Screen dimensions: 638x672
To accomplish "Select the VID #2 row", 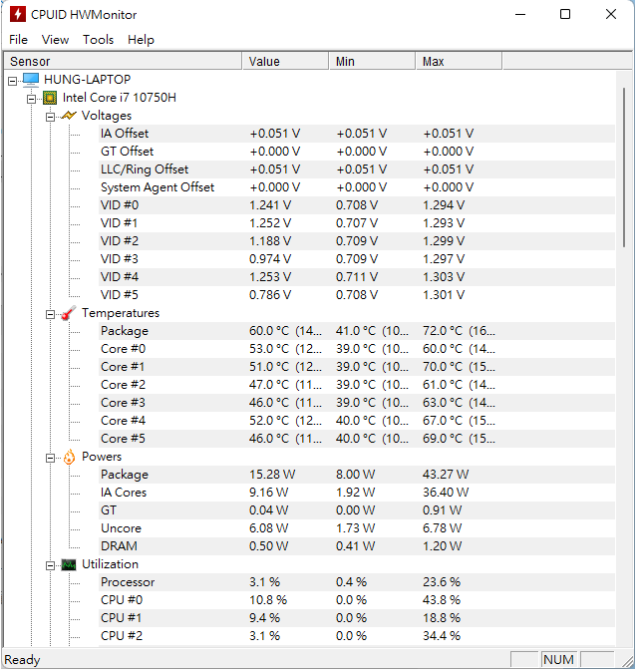I will coord(357,241).
